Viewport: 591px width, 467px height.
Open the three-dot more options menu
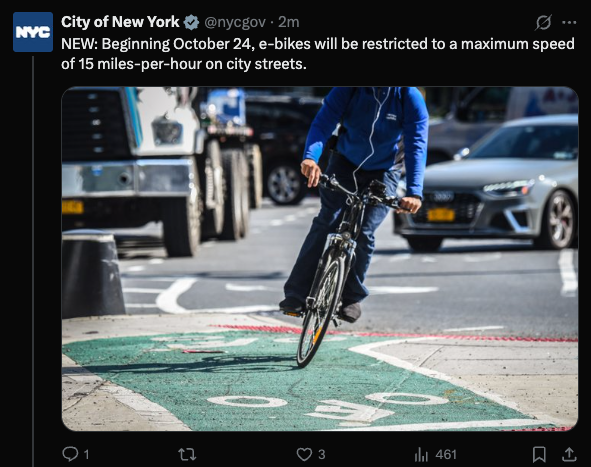(x=569, y=23)
